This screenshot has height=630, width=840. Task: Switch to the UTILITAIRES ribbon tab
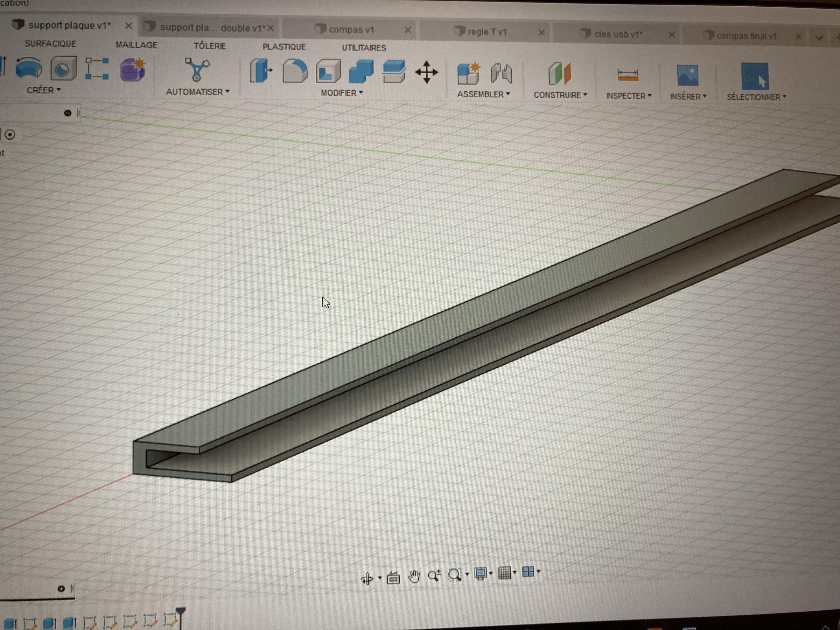(364, 48)
